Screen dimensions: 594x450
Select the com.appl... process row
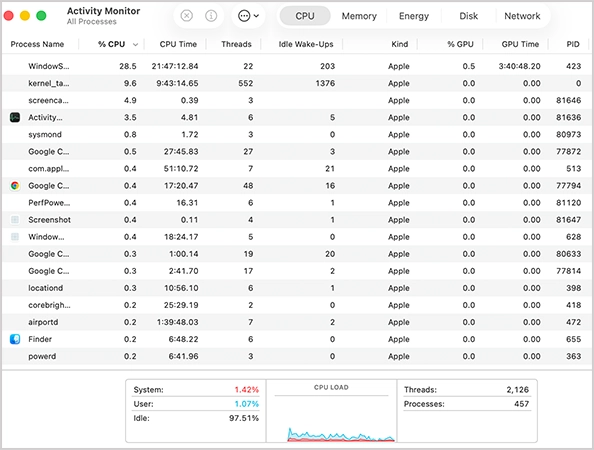point(297,169)
